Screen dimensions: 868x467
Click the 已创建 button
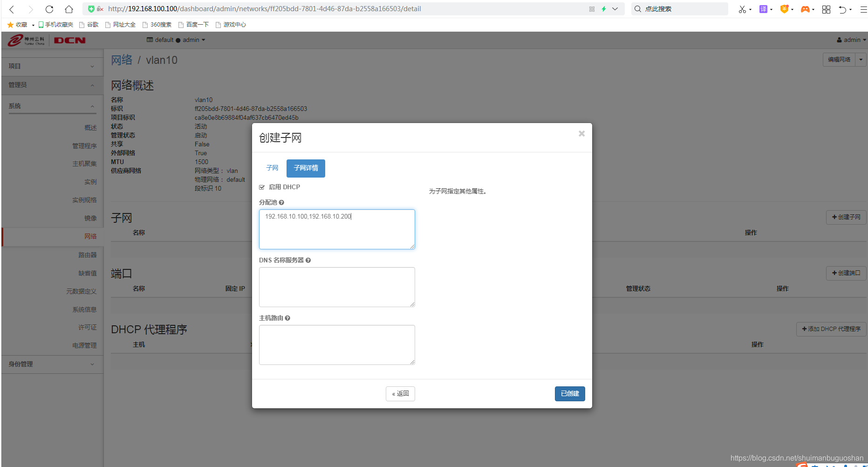pos(570,394)
